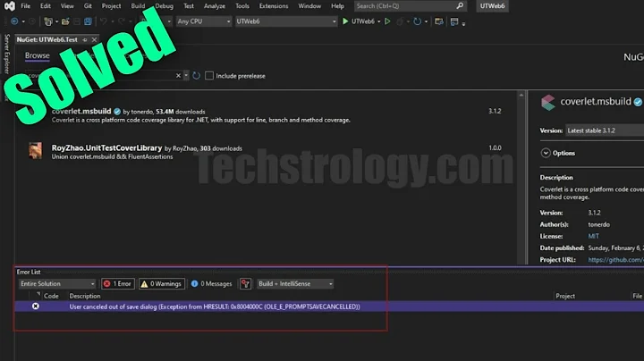Select RoyZhao.UnitTestCoverLibrary package row
This screenshot has height=361, width=644.
click(267, 151)
